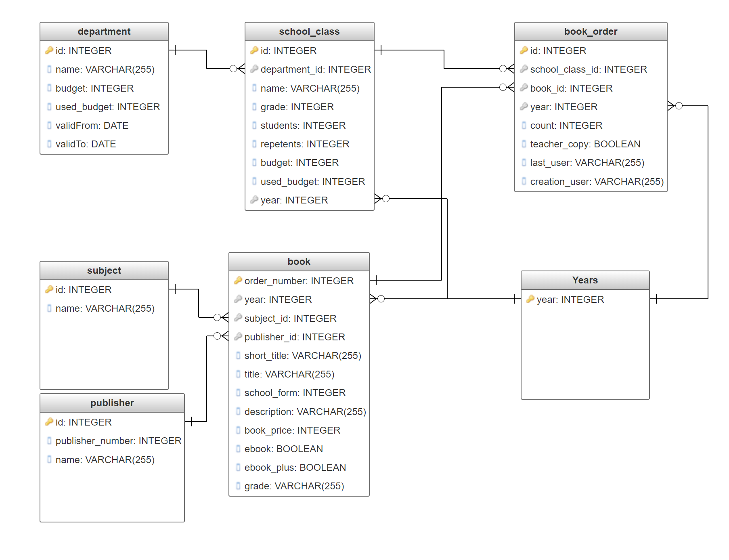The height and width of the screenshot is (560, 729).
Task: Click 'budget: INTEGER' in department table
Action: [x=94, y=88]
